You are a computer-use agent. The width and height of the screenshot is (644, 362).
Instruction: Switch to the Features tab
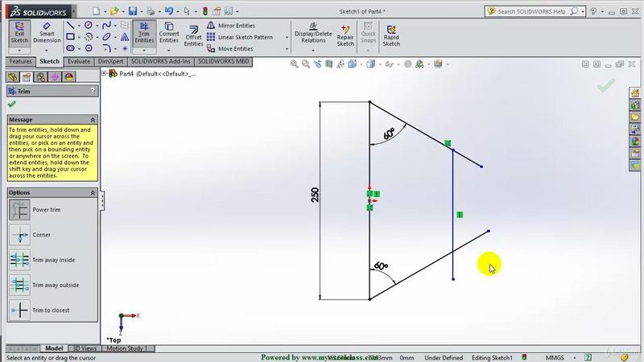pos(20,62)
